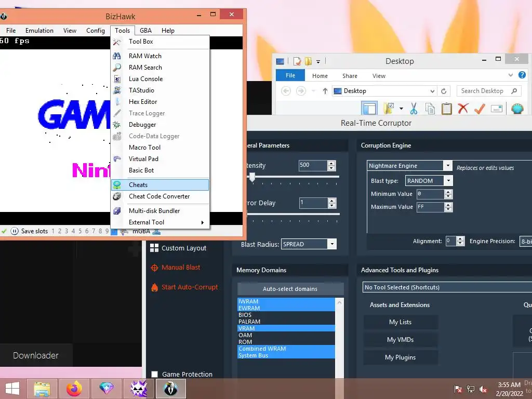Toggle the Game Protection checkbox
Image resolution: width=532 pixels, height=399 pixels.
point(155,374)
